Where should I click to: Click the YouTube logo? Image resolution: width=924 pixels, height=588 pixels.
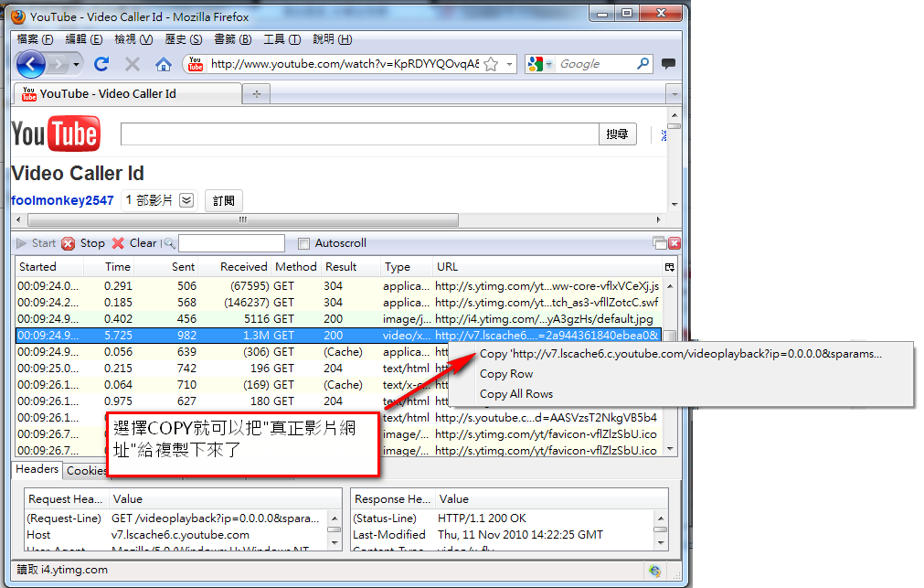[x=56, y=134]
